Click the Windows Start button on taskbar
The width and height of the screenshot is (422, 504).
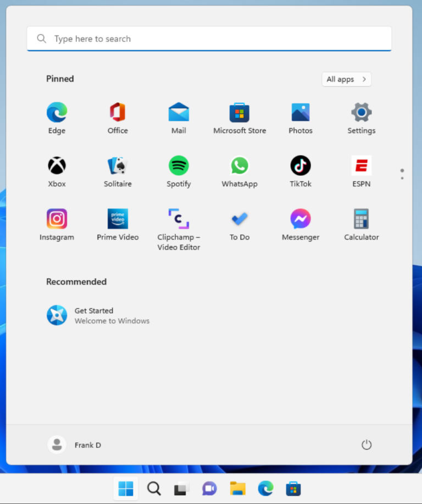126,489
